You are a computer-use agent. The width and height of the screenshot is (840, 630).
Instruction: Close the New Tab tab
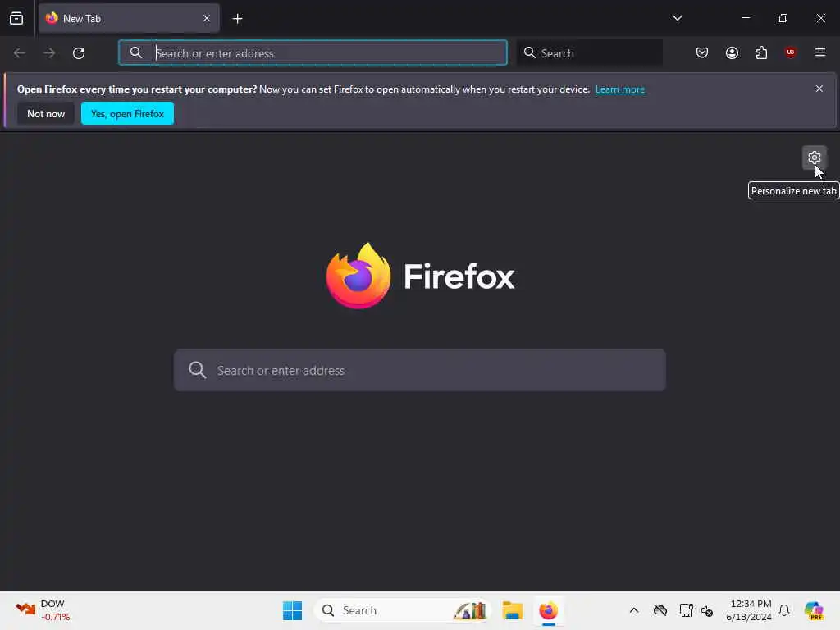[206, 19]
